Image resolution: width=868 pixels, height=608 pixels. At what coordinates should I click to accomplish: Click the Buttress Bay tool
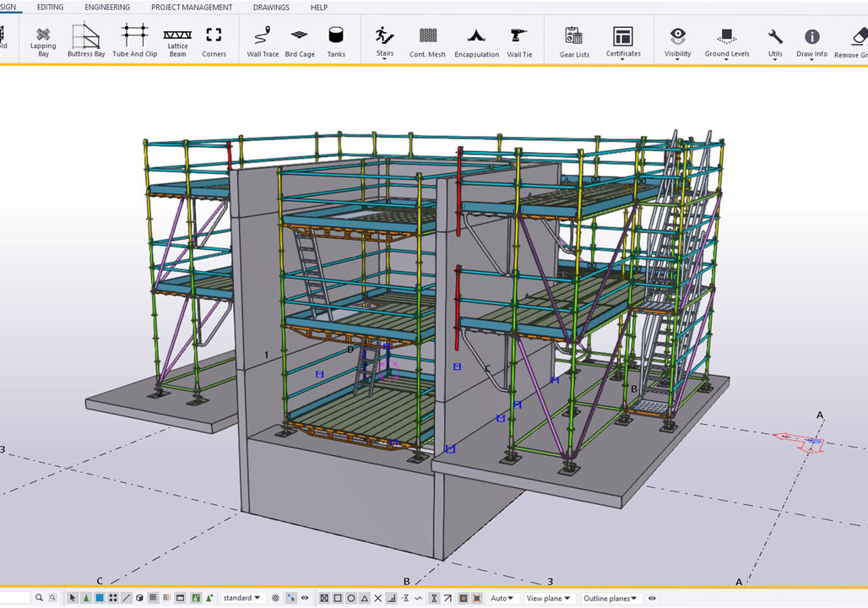tap(85, 40)
